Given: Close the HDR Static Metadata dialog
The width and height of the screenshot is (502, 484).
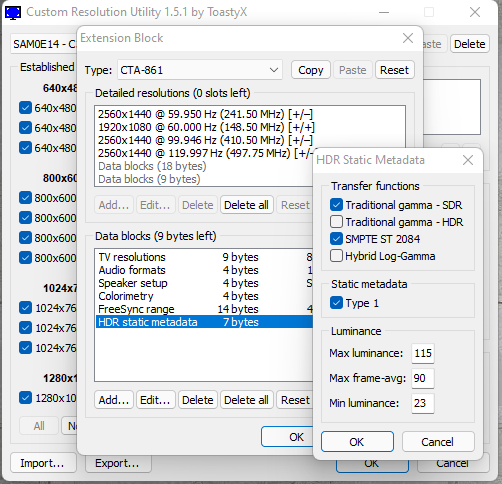Looking at the screenshot, I should (x=468, y=160).
